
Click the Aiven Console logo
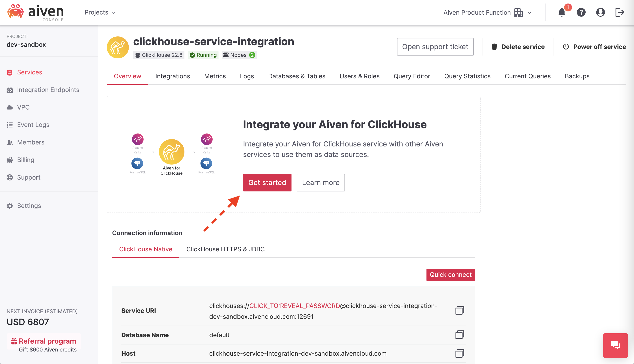[35, 13]
